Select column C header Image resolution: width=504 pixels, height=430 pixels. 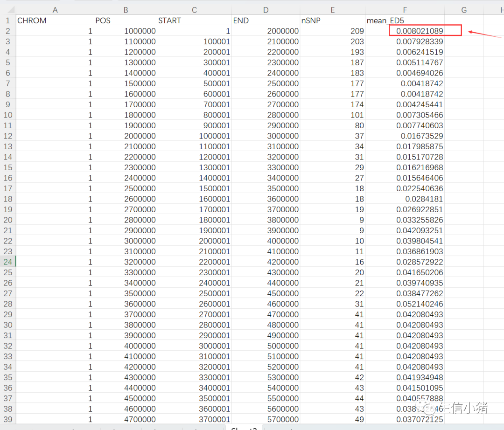coord(195,10)
